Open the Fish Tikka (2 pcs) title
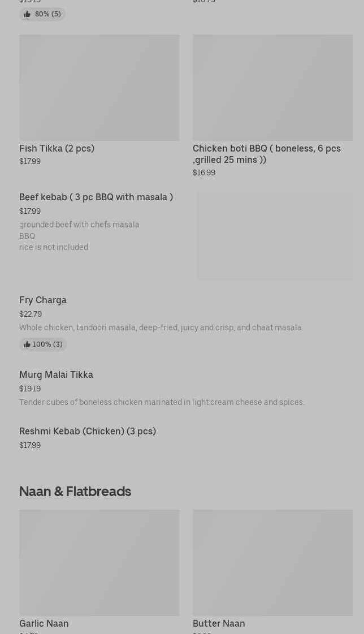364x634 pixels. pos(57,148)
